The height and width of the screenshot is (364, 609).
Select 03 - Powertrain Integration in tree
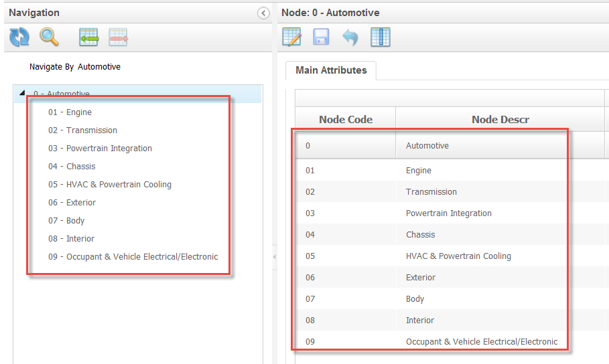pyautogui.click(x=100, y=149)
